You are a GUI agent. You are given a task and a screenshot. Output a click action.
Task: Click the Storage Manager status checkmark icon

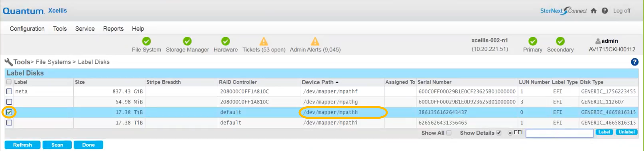click(x=187, y=41)
